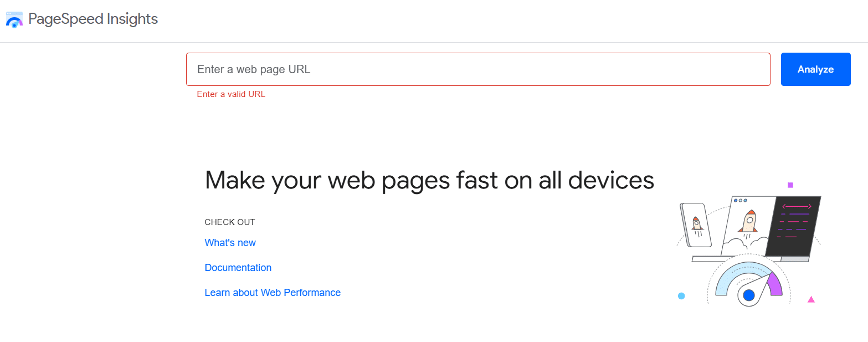Screen dimensions: 868x342
Task: Click the PageSpeed Insights logo icon
Action: pos(14,19)
